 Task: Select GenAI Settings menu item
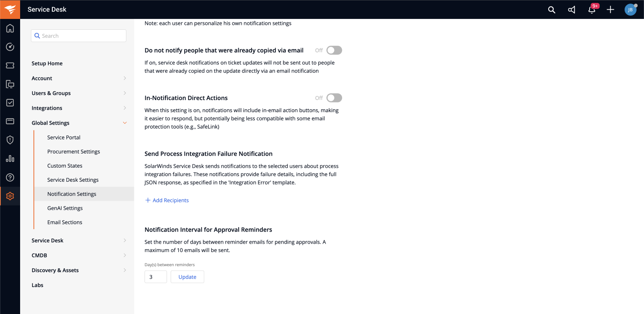click(65, 208)
